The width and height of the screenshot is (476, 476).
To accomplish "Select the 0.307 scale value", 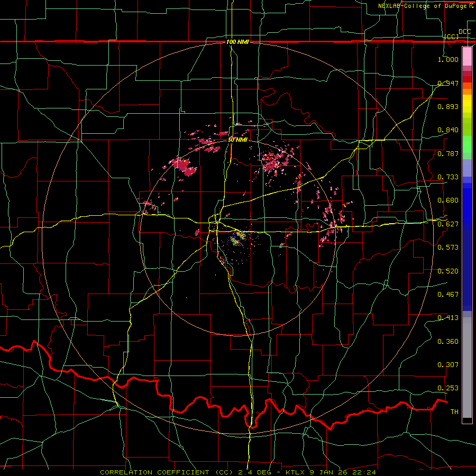I will click(448, 365).
